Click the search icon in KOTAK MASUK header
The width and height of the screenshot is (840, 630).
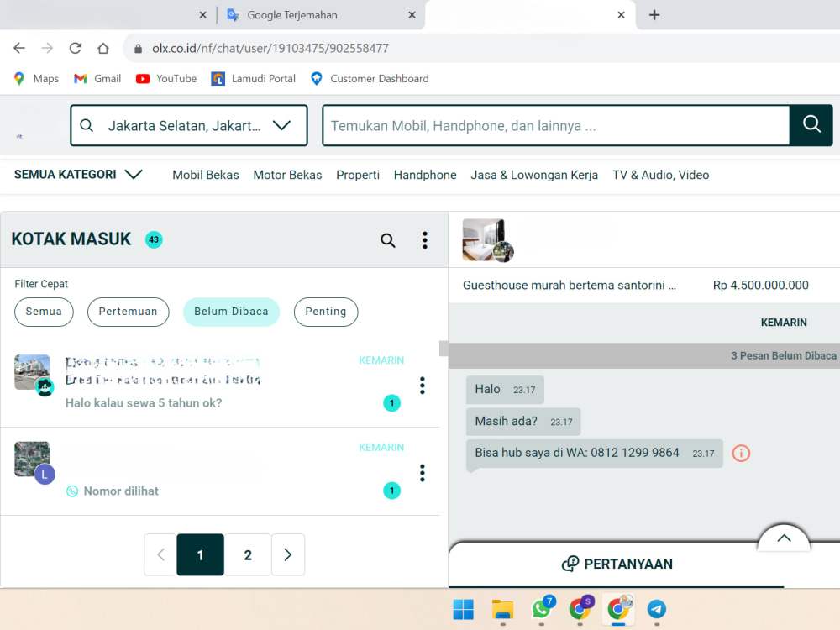pyautogui.click(x=387, y=240)
